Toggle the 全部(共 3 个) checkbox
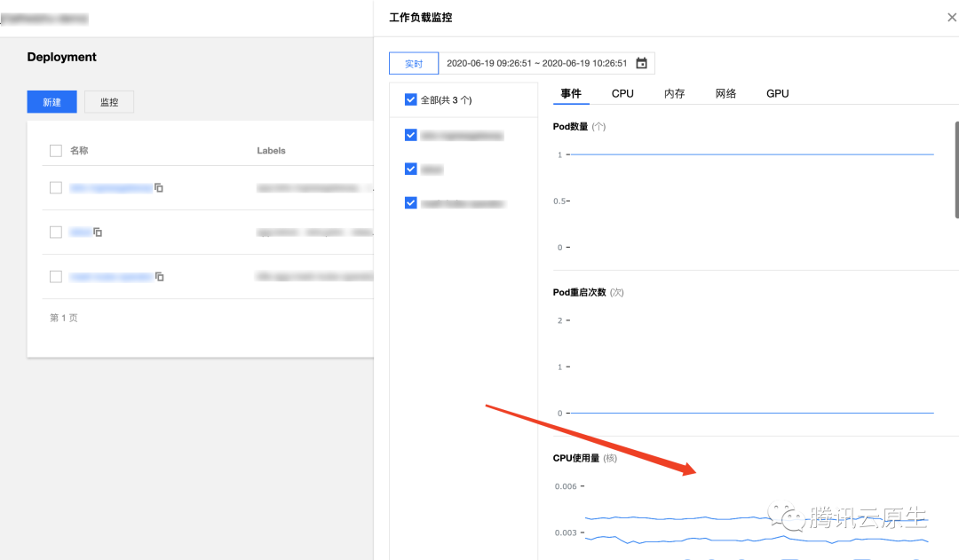The height and width of the screenshot is (560, 959). (410, 99)
